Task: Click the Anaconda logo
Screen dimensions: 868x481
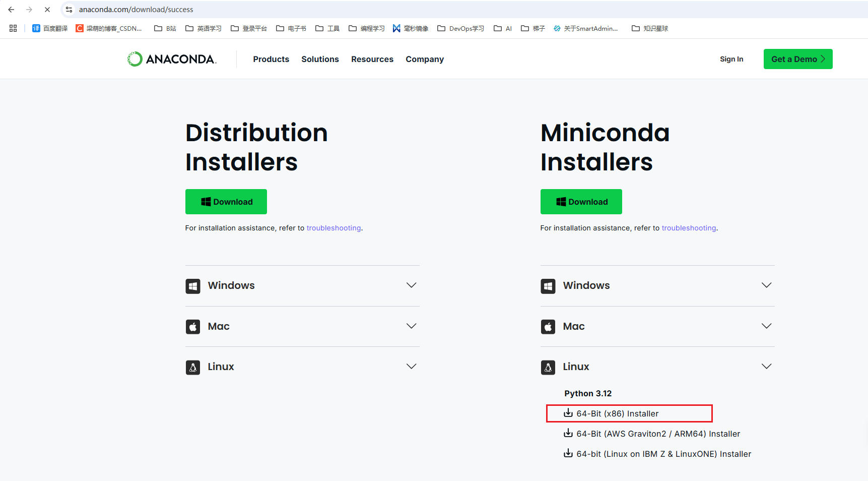Action: pyautogui.click(x=172, y=59)
